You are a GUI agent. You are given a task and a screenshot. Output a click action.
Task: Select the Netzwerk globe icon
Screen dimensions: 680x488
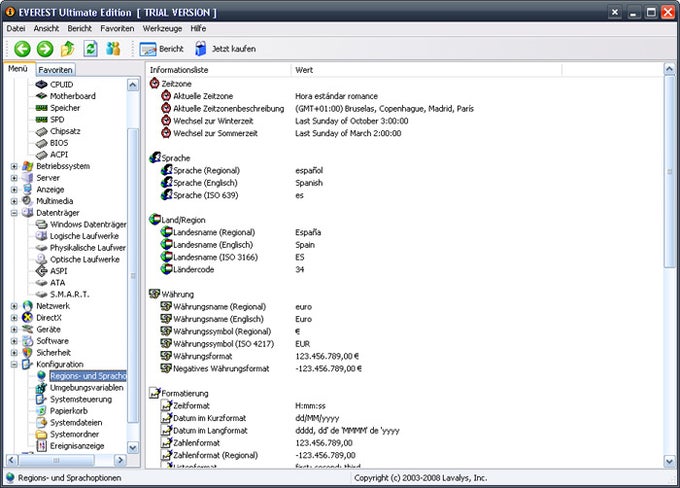[27, 306]
